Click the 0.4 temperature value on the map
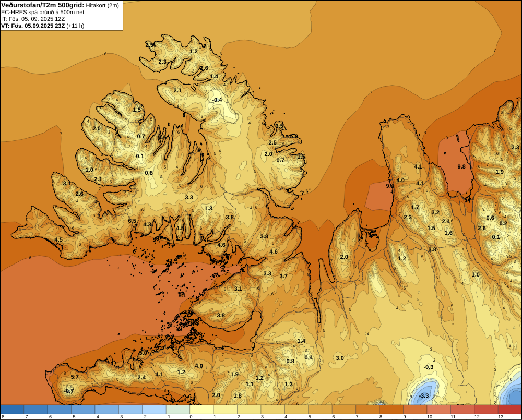The width and height of the screenshot is (522, 420). coord(309,357)
